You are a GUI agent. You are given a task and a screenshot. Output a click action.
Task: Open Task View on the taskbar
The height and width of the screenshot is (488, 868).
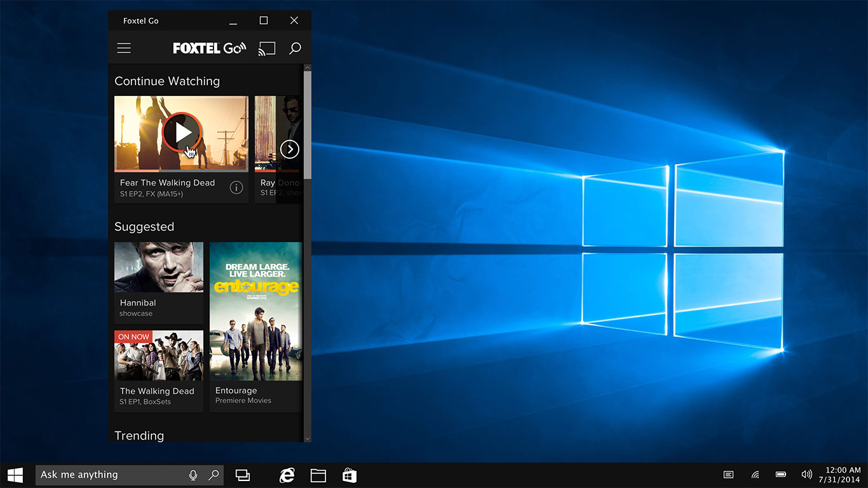pos(242,475)
